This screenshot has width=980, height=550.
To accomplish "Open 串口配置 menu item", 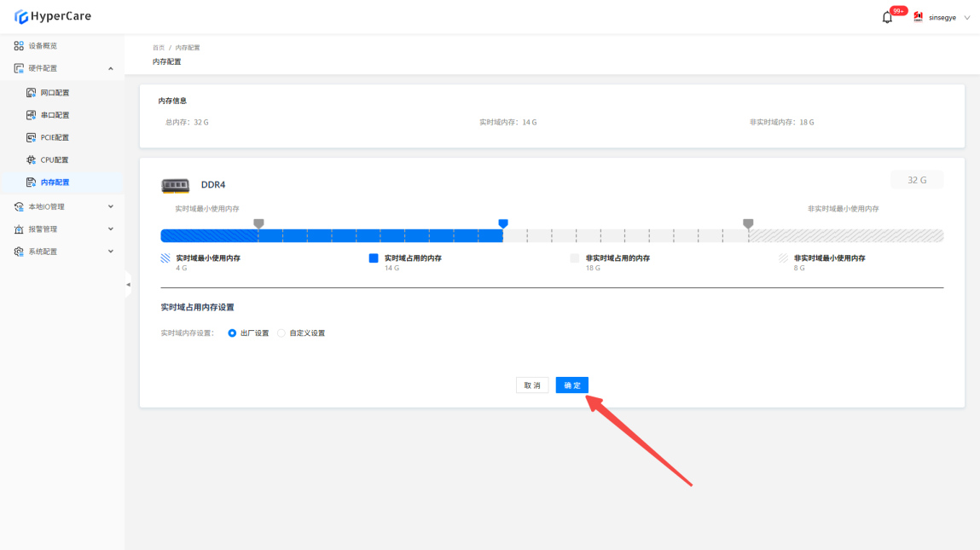I will click(x=62, y=115).
